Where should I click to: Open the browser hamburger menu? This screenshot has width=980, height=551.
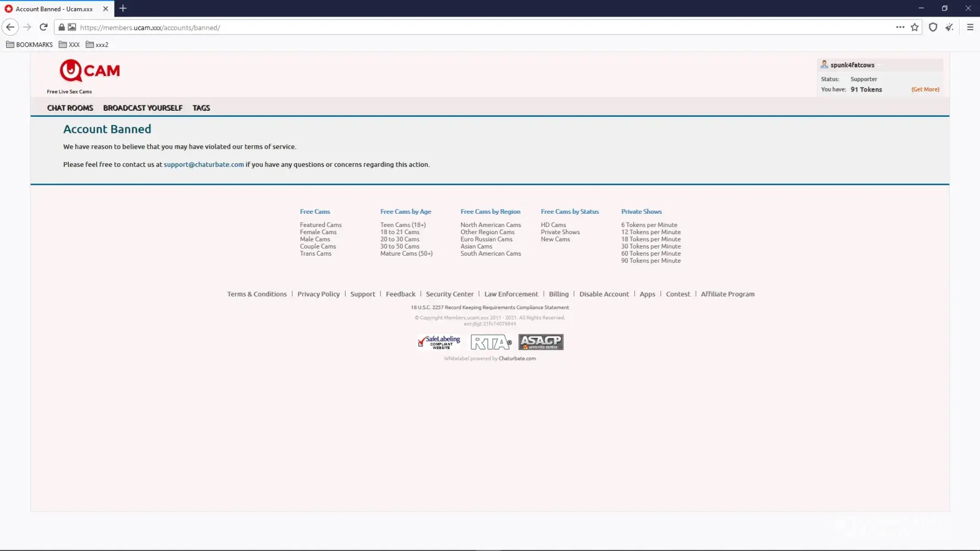(970, 27)
